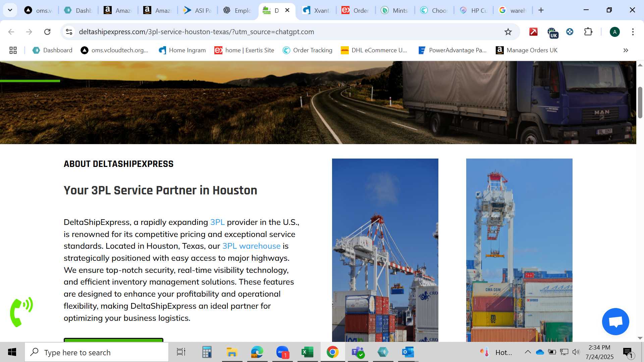Switch to the HP Cu tab
Viewport: 644px width, 362px height.
[473, 10]
